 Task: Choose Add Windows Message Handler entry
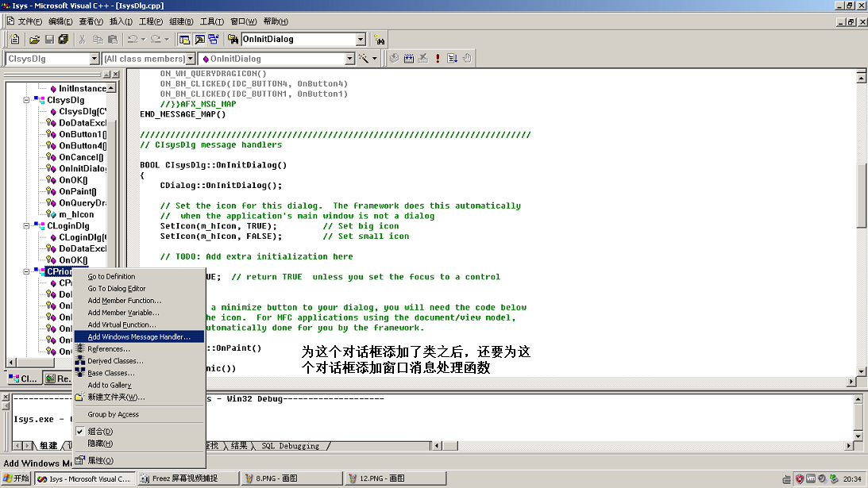pyautogui.click(x=139, y=337)
